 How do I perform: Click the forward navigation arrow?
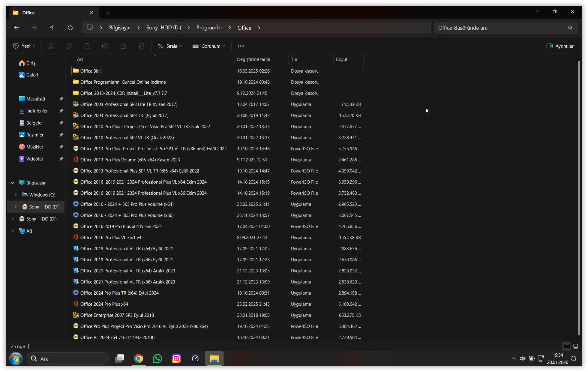pyautogui.click(x=34, y=28)
